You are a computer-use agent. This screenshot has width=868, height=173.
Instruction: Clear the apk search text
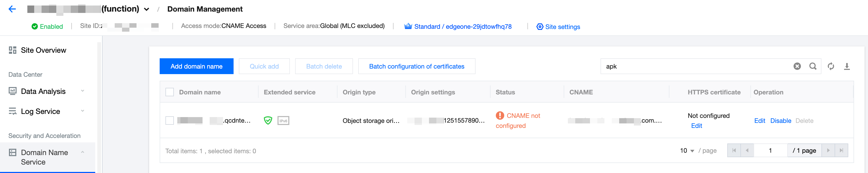pos(797,66)
